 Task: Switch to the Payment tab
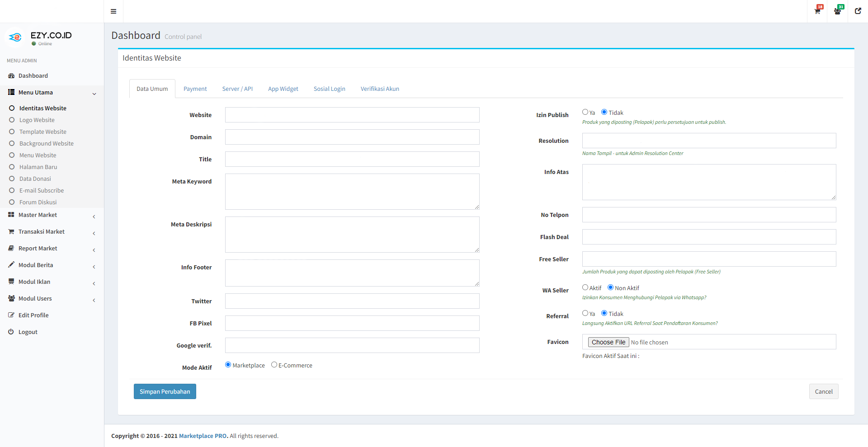(195, 89)
